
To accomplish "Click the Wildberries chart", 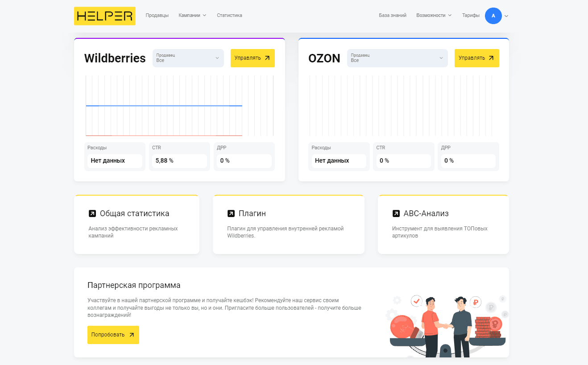I will point(179,106).
